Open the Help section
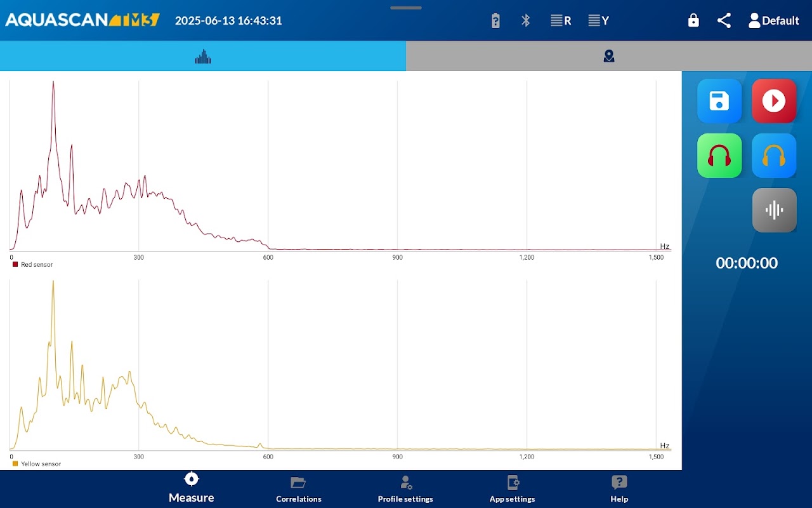 (619, 489)
